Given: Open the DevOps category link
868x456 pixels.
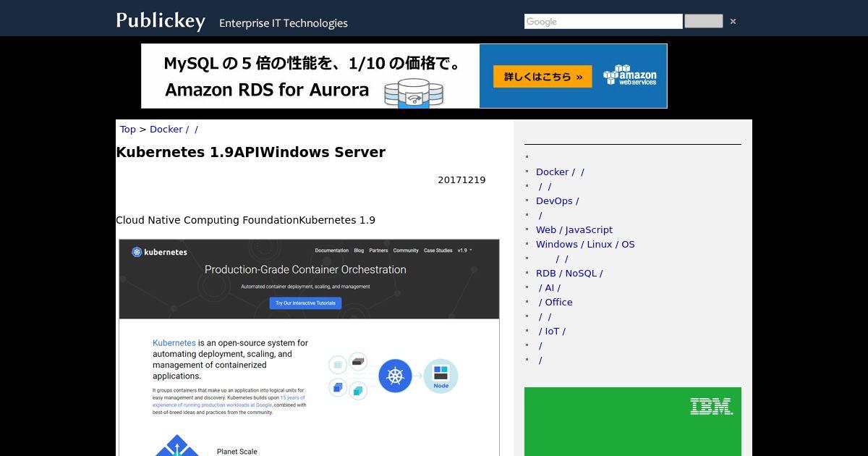Looking at the screenshot, I should (557, 200).
